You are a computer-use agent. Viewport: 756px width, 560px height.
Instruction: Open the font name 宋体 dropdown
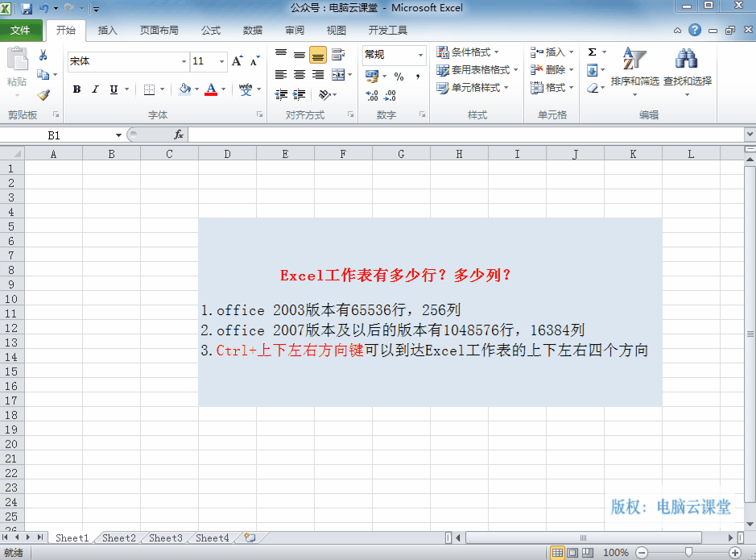tap(184, 61)
